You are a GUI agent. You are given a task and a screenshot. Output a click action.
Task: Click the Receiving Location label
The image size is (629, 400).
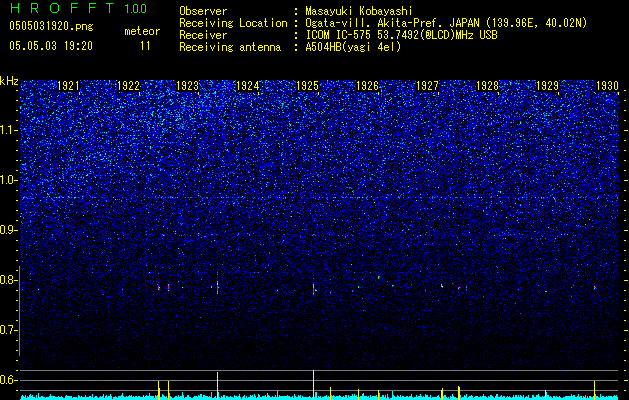coord(233,23)
